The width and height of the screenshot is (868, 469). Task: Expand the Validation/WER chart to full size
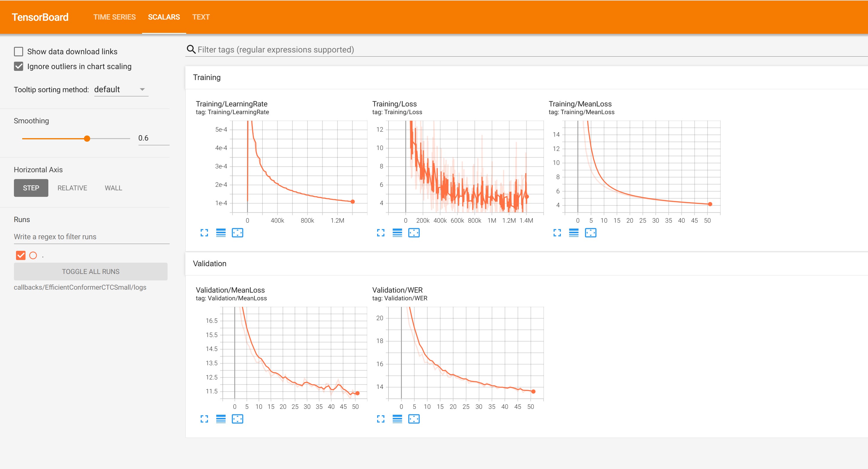(x=381, y=419)
